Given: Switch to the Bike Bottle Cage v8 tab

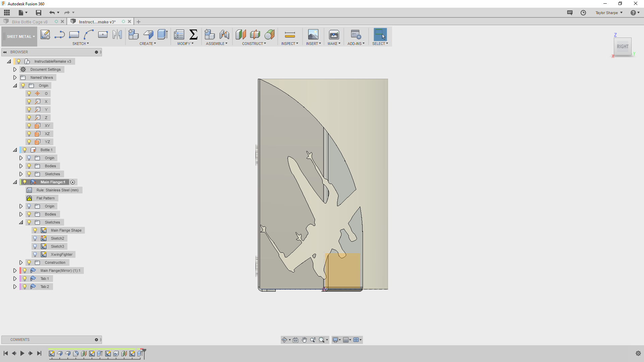Looking at the screenshot, I should pos(30,22).
